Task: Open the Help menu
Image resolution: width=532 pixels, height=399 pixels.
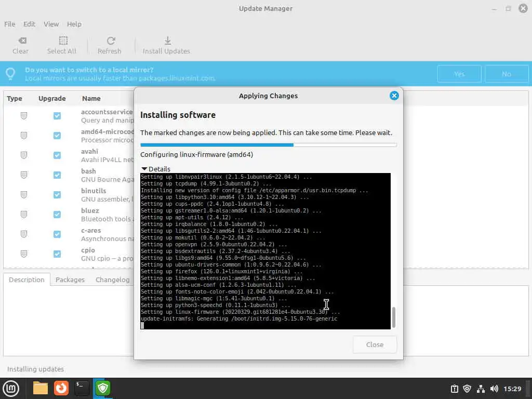Action: click(74, 24)
